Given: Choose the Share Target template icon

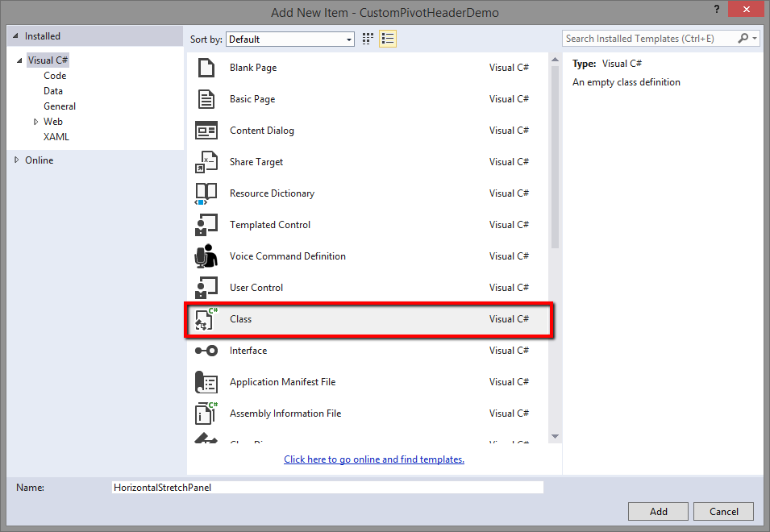Looking at the screenshot, I should pos(206,162).
